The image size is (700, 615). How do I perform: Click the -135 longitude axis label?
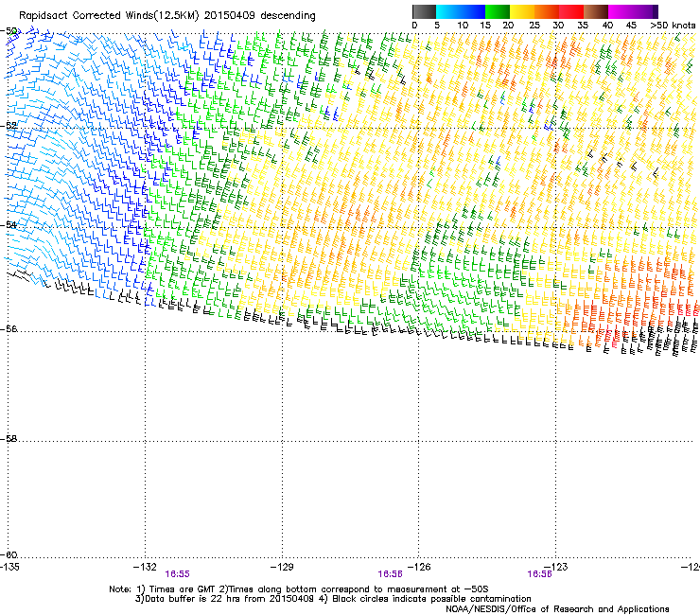[x=9, y=567]
